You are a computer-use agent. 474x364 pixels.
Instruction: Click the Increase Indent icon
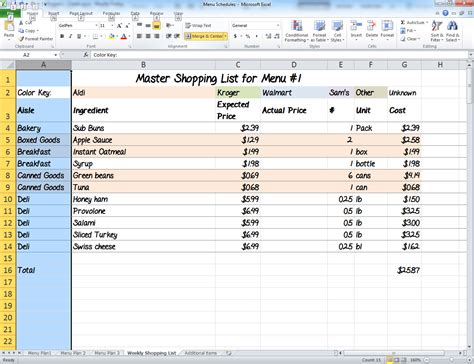(177, 36)
